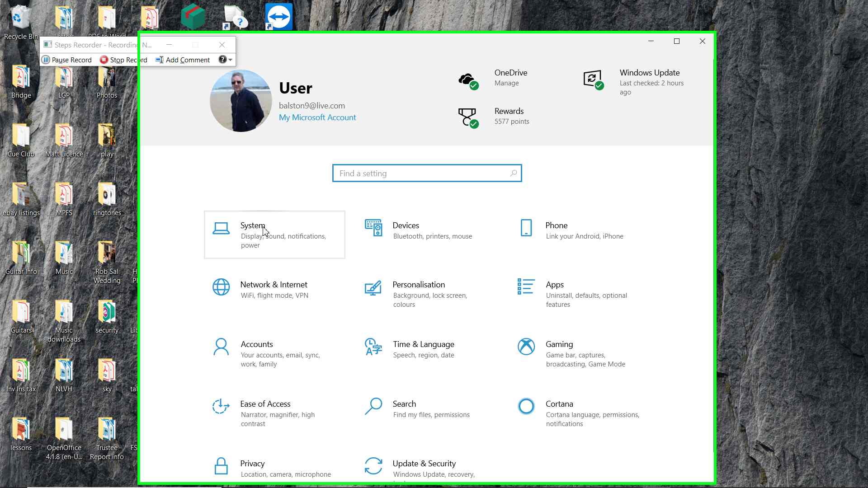Open the Cue Club desktop folder
The image size is (868, 488).
(21, 140)
